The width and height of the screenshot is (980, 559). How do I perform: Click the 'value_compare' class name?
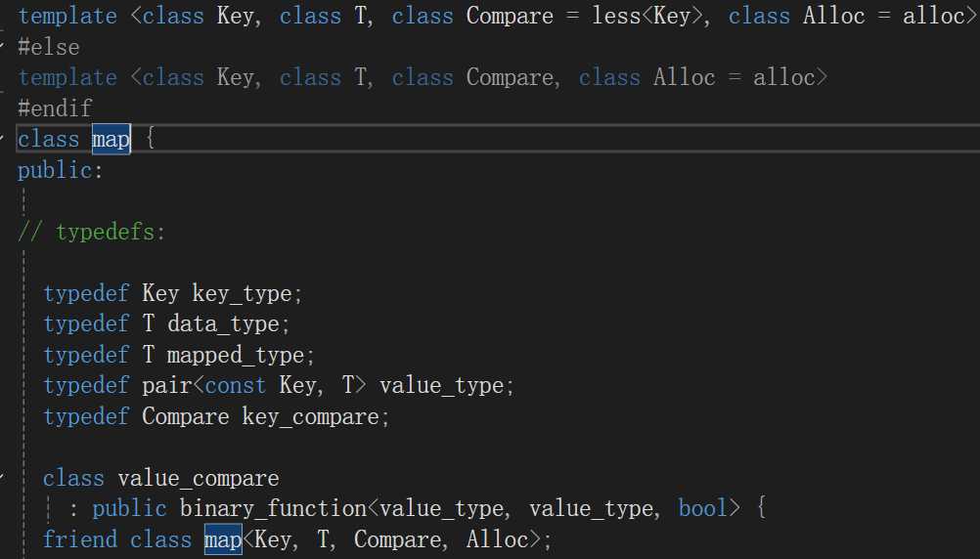click(199, 479)
